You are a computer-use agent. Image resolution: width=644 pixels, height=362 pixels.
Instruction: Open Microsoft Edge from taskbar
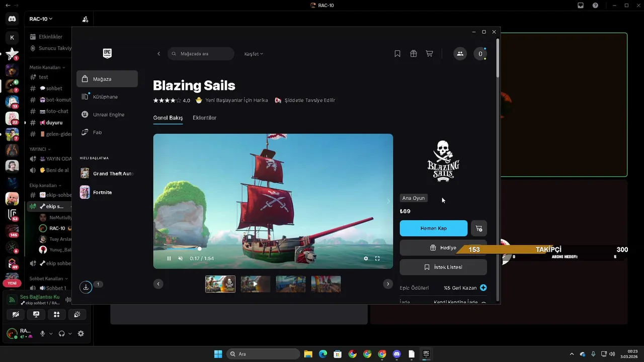click(323, 354)
